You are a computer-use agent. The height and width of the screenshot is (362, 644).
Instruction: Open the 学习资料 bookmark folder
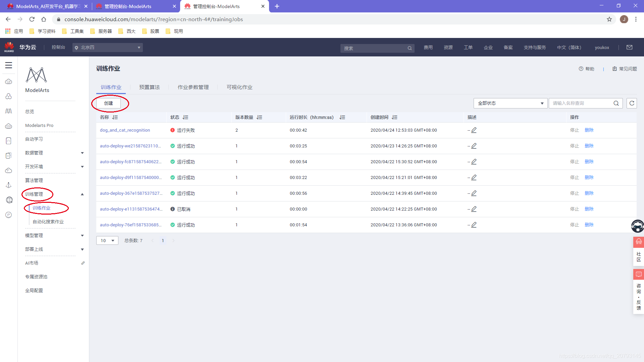(x=43, y=31)
